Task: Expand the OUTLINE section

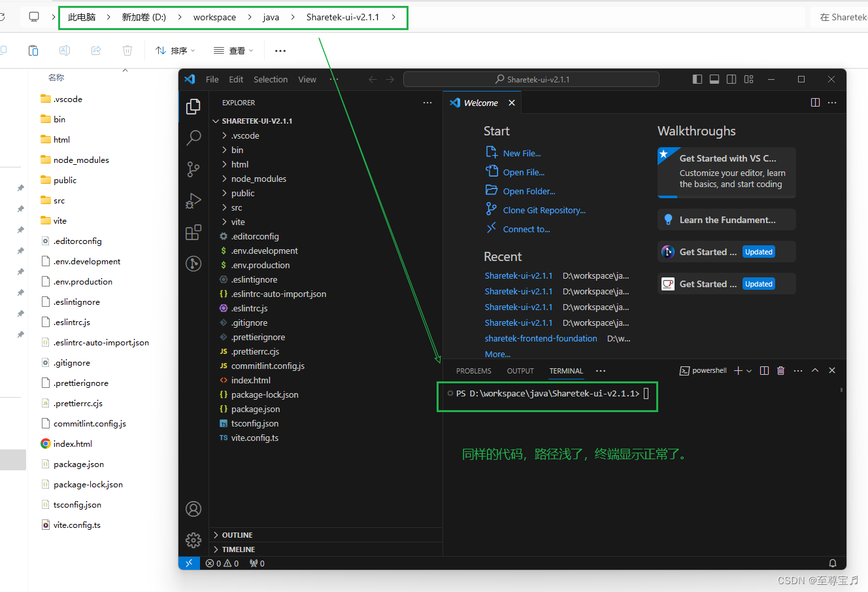Action: [325, 535]
